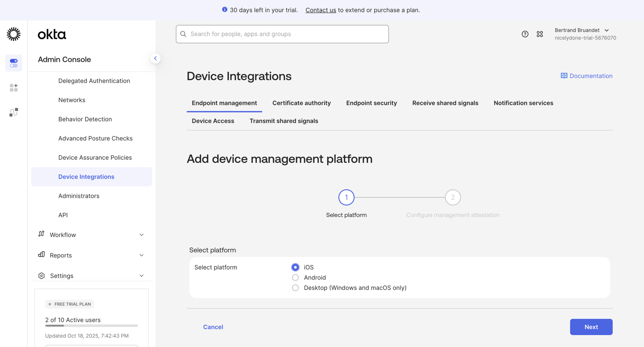Open Administrators in sidebar

pyautogui.click(x=79, y=196)
